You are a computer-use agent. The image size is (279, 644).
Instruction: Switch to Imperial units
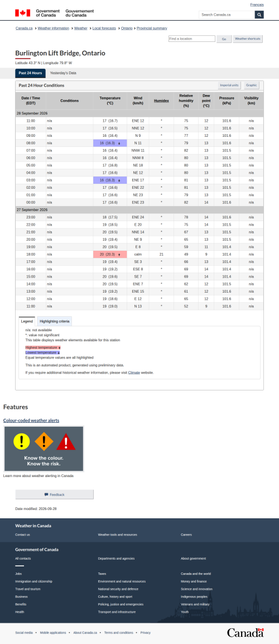229,85
